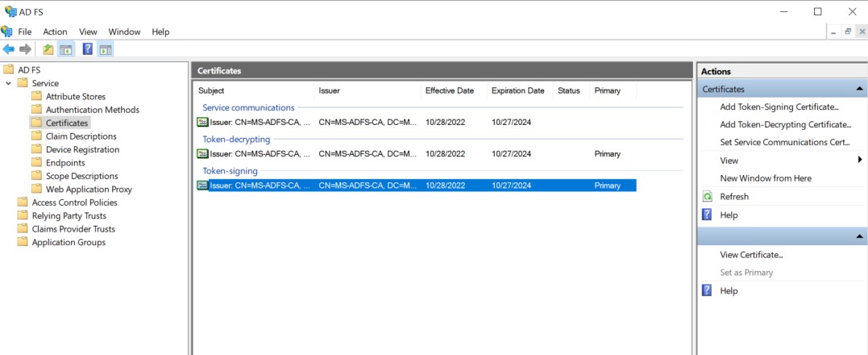Click the Token-decrypting certificate icon
The height and width of the screenshot is (355, 868).
202,153
